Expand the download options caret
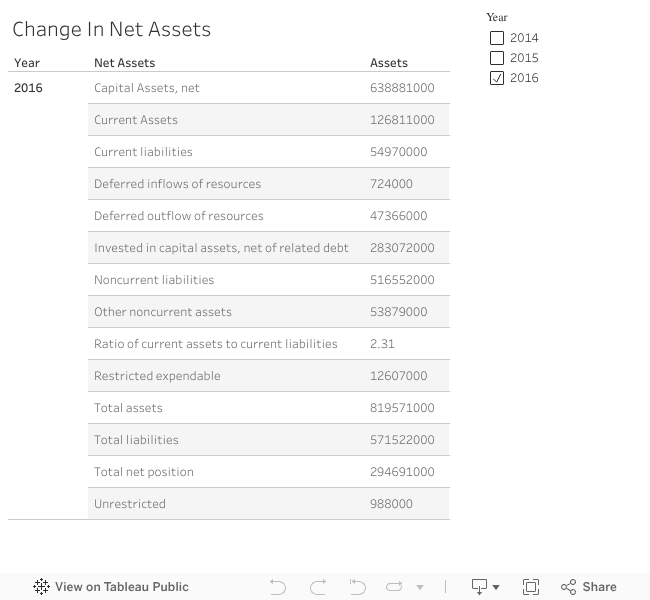Image resolution: width=650 pixels, height=600 pixels. click(497, 587)
